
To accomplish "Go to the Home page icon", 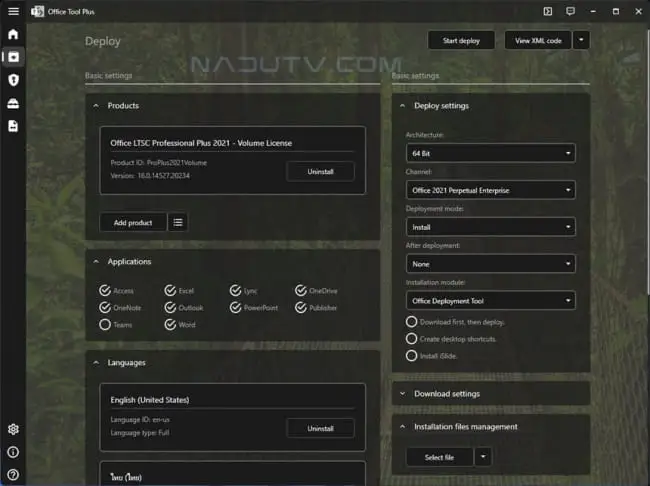I will 13,34.
